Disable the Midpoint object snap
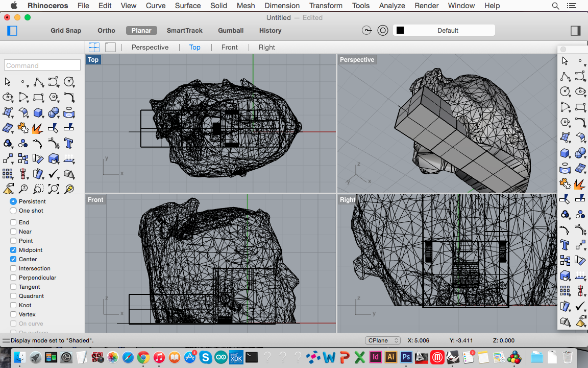The height and width of the screenshot is (368, 588). 13,250
